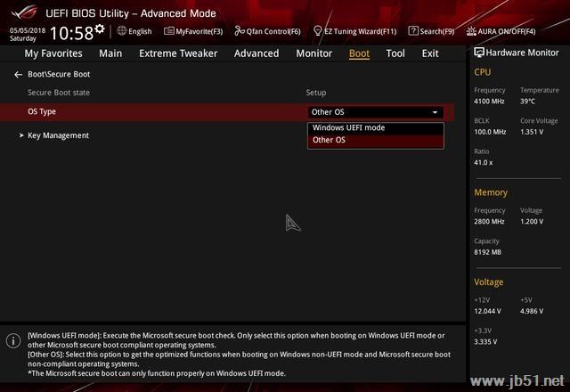Click the Setup state value
Viewport: 570px width, 392px height.
[316, 93]
